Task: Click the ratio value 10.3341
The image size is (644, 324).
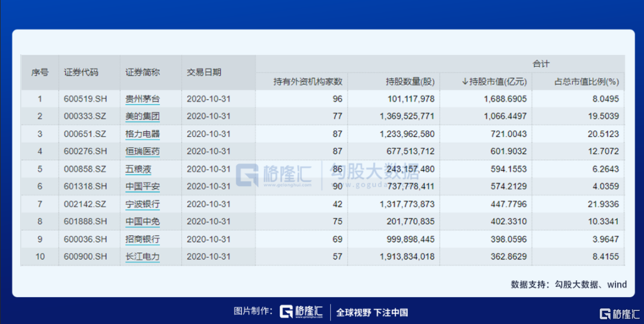Action: point(603,221)
